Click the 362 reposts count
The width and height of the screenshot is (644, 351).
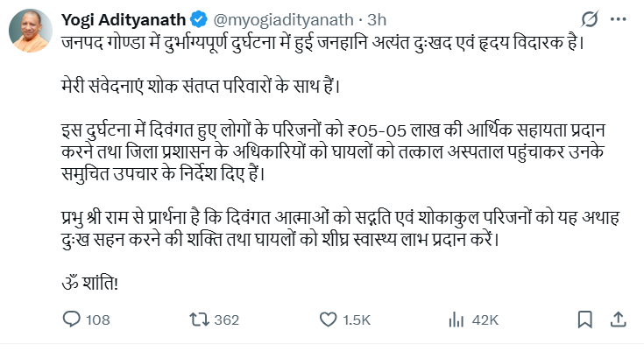[x=227, y=320]
